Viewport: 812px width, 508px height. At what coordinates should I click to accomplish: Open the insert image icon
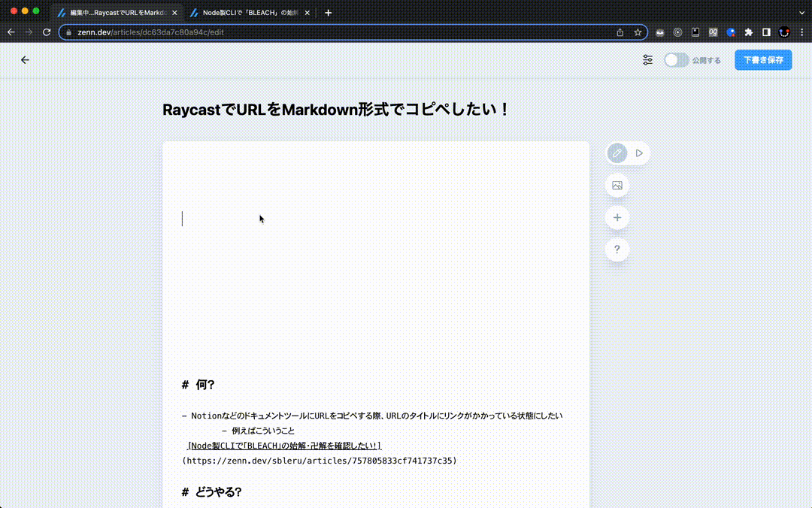coord(617,186)
